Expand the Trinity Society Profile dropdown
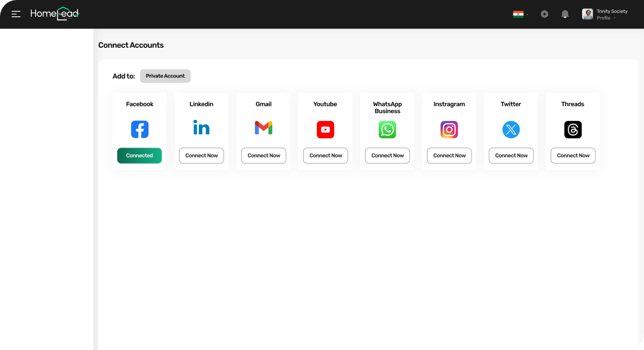Screen dimensions: 644x350 coord(606,18)
